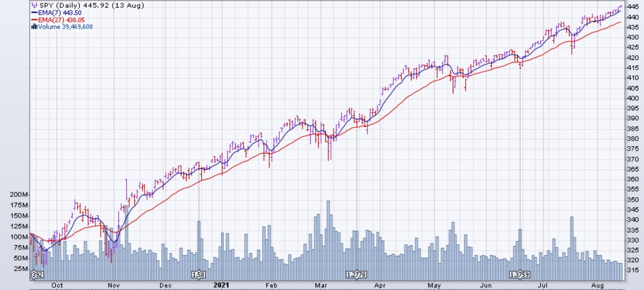Click the SPY price bar icon in legend
This screenshot has width=644, height=290.
35,6
